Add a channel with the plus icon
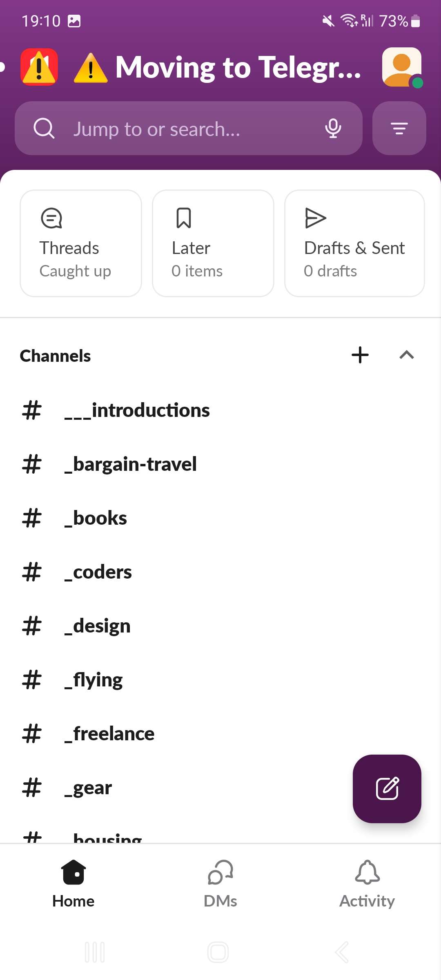Viewport: 441px width, 980px height. (x=360, y=355)
